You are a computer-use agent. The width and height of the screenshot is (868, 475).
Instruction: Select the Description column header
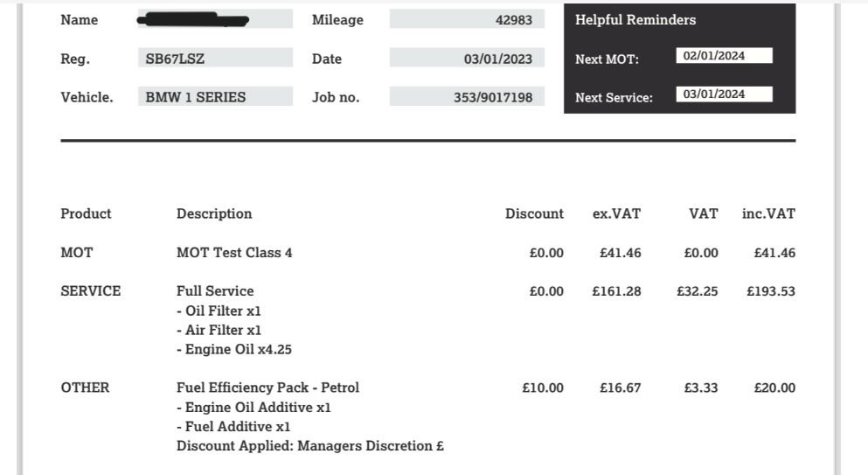214,214
